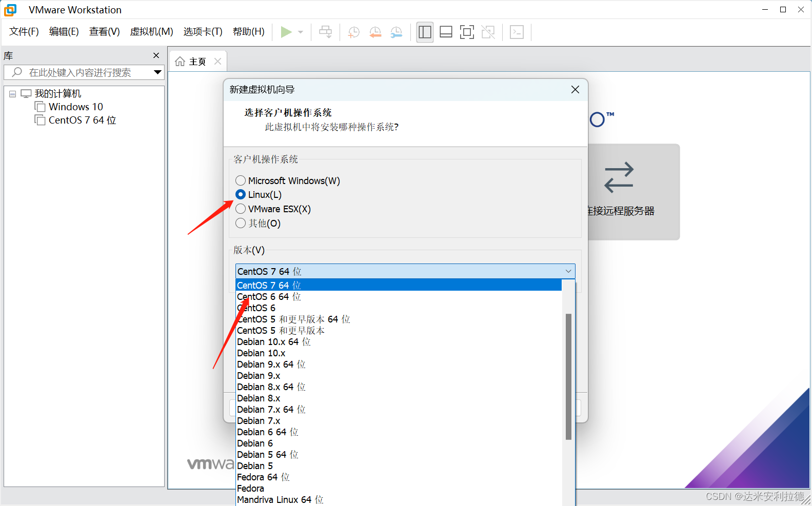Image resolution: width=812 pixels, height=506 pixels.
Task: Click the home icon on the 主页 tab
Action: click(180, 62)
